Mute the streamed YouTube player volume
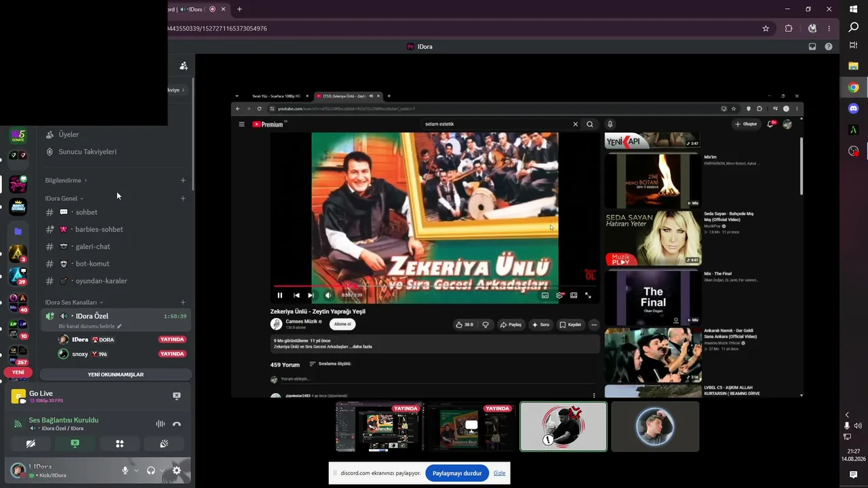 (328, 296)
